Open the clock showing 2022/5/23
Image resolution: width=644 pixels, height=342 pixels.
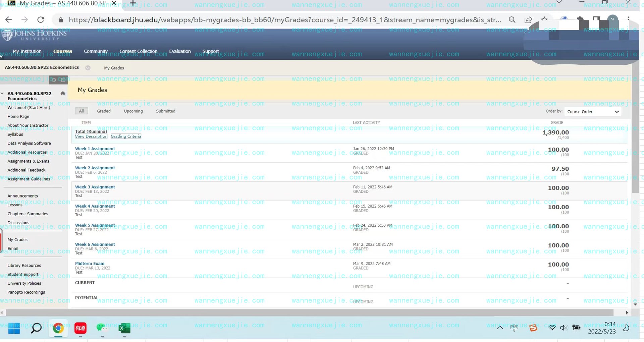[602, 328]
